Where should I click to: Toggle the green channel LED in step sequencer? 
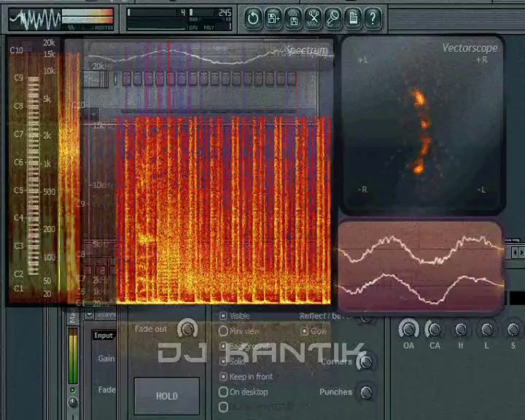tap(115, 79)
